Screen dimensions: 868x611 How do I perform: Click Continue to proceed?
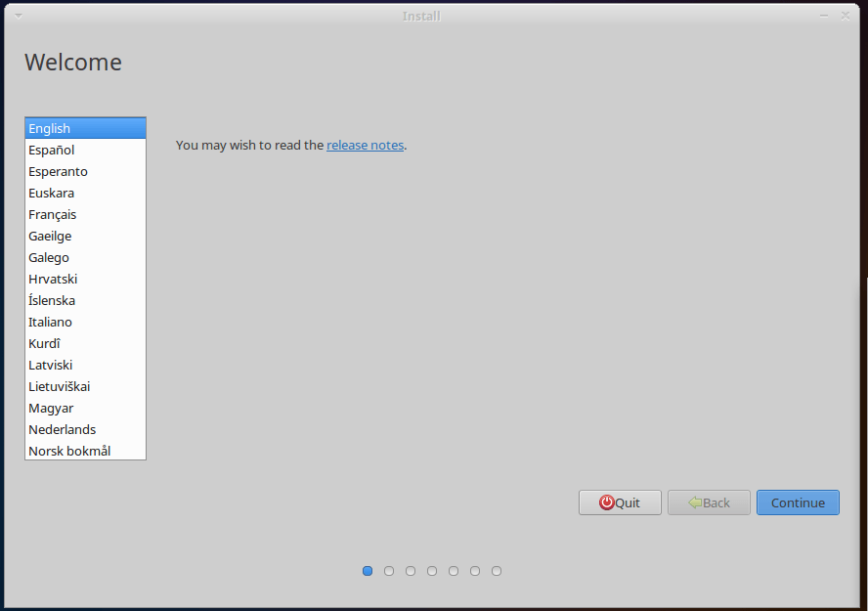tap(798, 502)
